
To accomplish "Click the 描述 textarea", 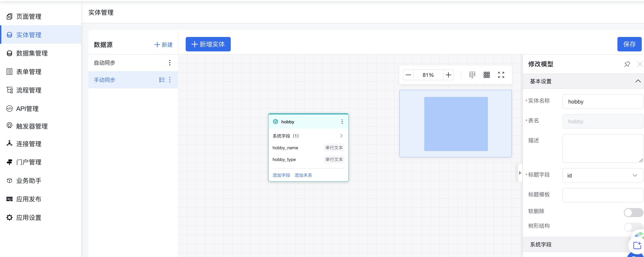I will point(603,148).
